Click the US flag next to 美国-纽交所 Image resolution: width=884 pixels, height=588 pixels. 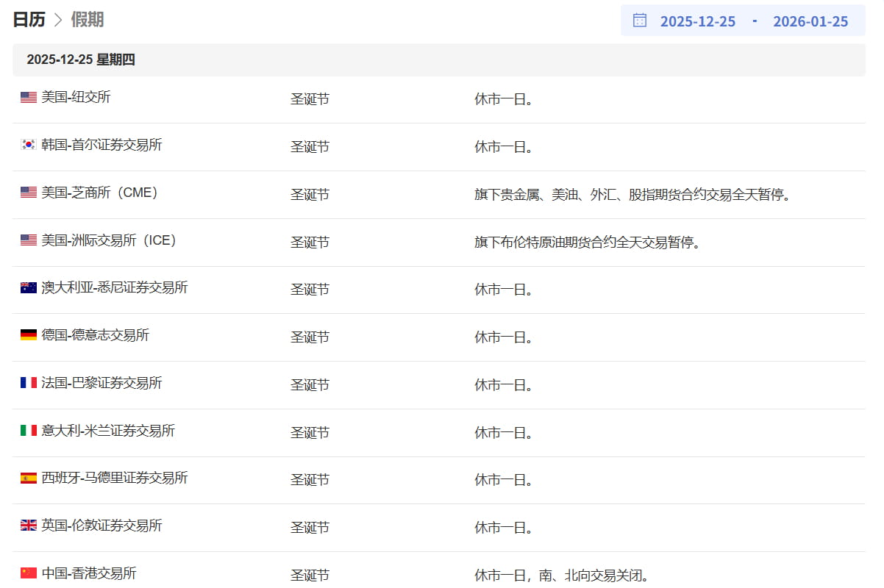click(x=29, y=97)
